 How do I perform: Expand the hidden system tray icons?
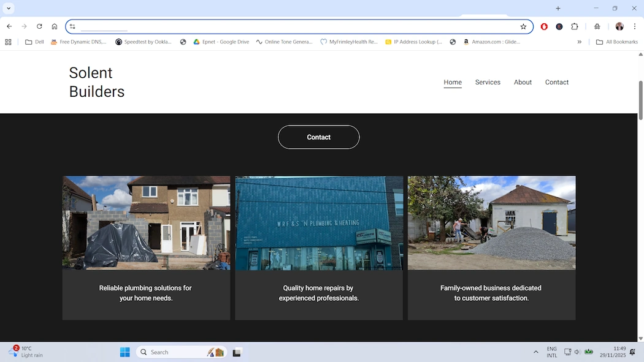coord(536,352)
